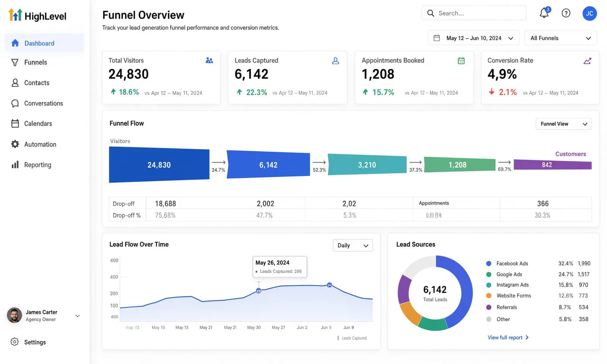
Task: Click the 3,210 teal funnel segment
Action: (367, 165)
